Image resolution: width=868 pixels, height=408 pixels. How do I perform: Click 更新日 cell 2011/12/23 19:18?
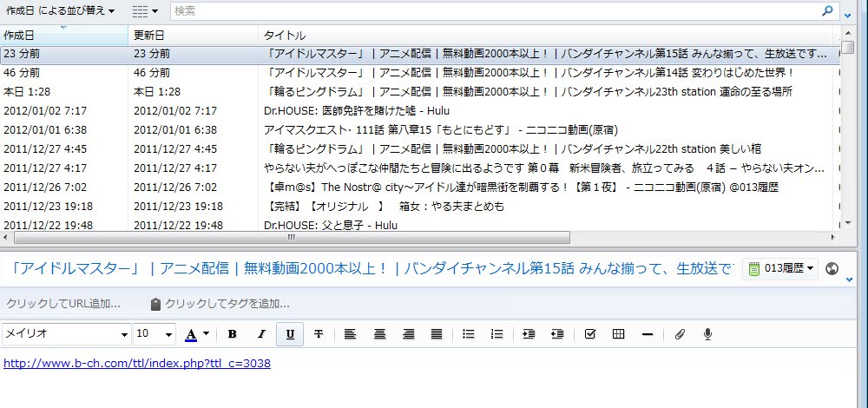pos(178,207)
